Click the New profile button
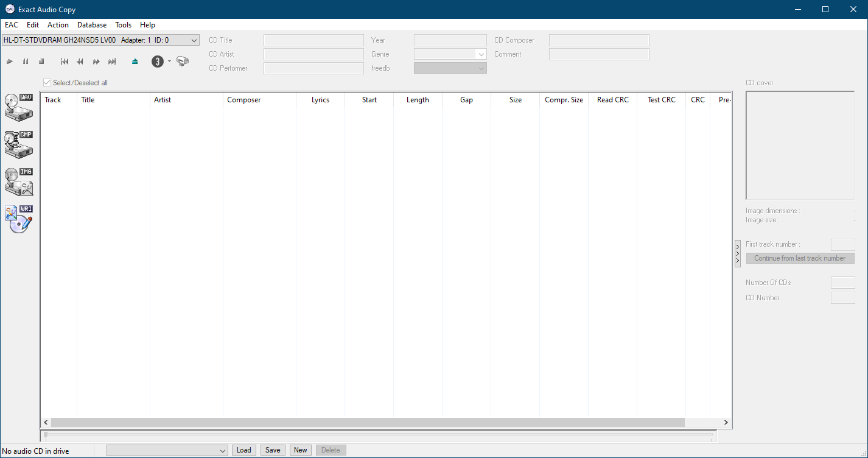 pos(300,450)
